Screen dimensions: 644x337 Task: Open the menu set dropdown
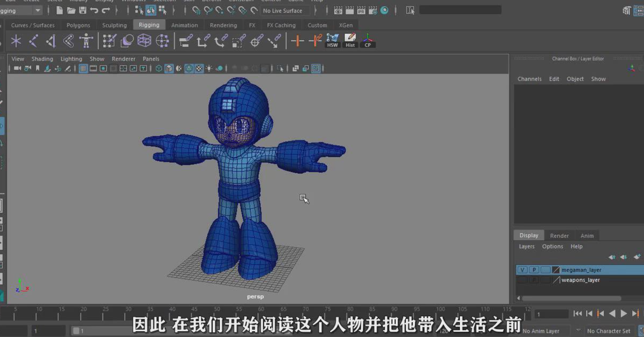pyautogui.click(x=21, y=11)
